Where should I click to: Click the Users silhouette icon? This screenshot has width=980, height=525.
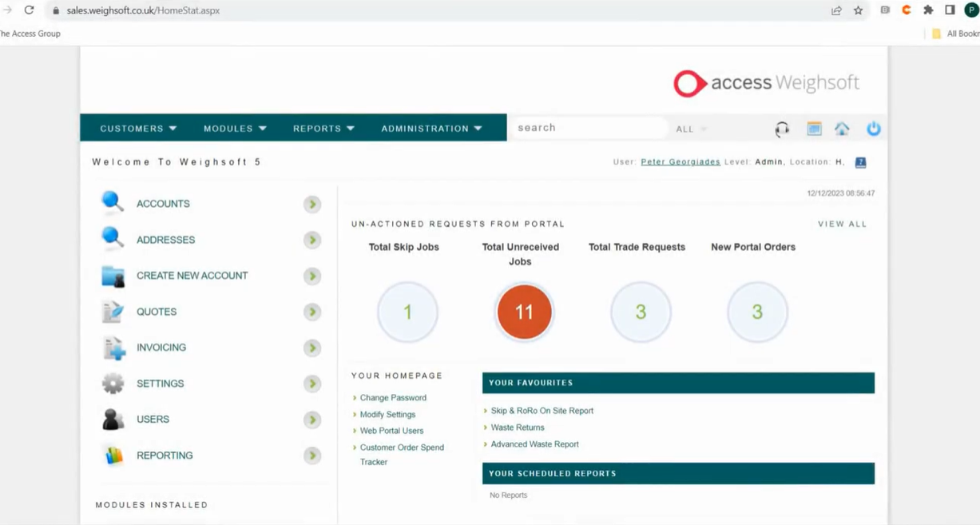coord(112,419)
